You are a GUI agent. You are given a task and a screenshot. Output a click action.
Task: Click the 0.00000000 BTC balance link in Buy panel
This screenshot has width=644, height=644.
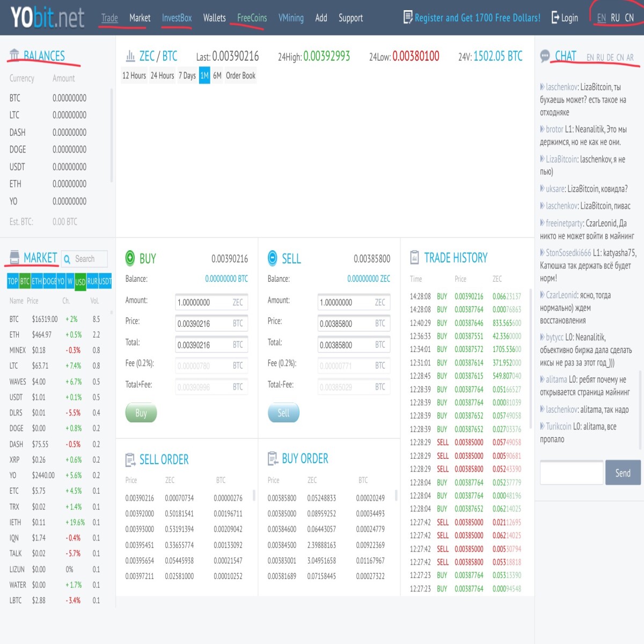226,279
